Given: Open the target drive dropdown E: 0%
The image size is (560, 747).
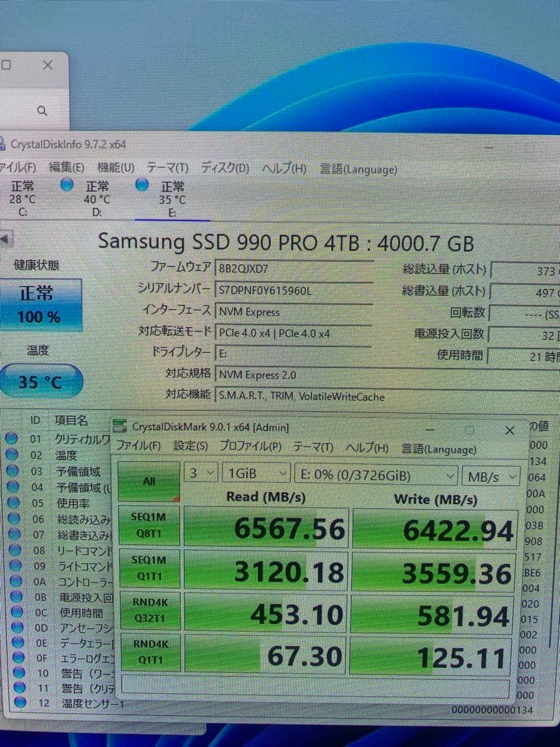Looking at the screenshot, I should [x=376, y=475].
